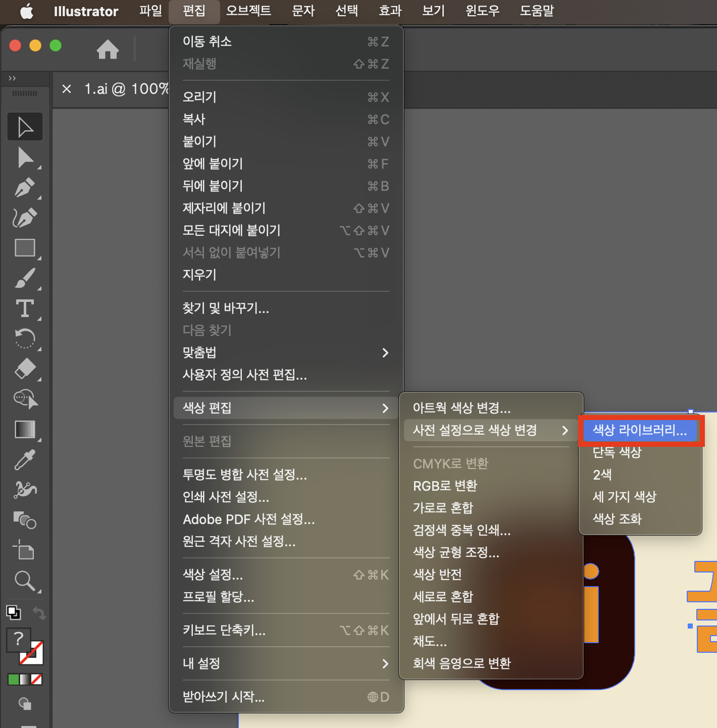Close the 1.ai document tab

[x=67, y=89]
